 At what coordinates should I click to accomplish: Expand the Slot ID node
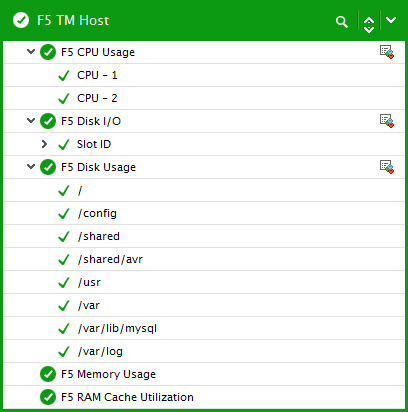pos(44,144)
